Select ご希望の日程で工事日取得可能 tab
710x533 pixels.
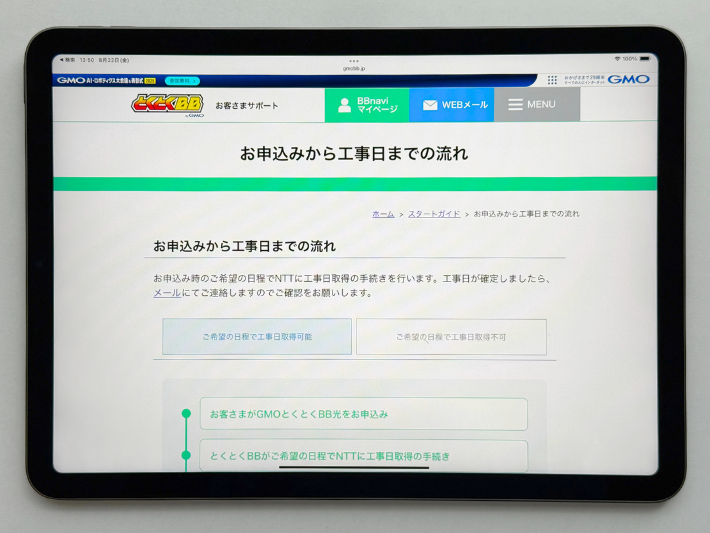click(x=257, y=336)
